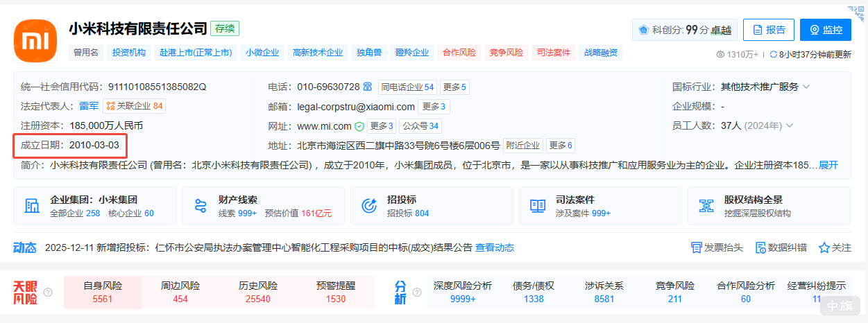
Task: Select the 投资机构 tag
Action: [x=129, y=53]
